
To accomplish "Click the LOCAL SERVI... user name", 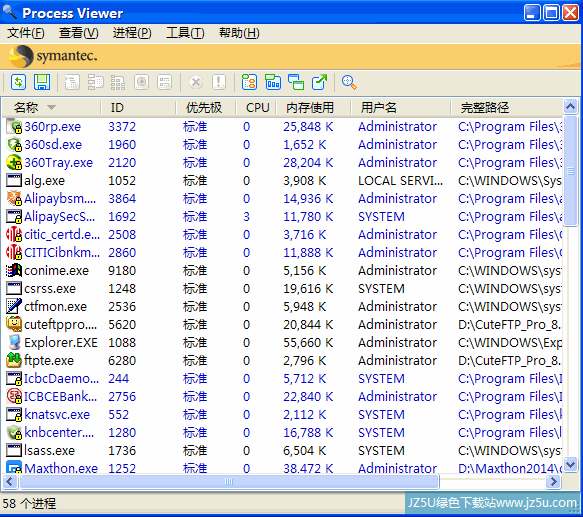I will (x=400, y=181).
